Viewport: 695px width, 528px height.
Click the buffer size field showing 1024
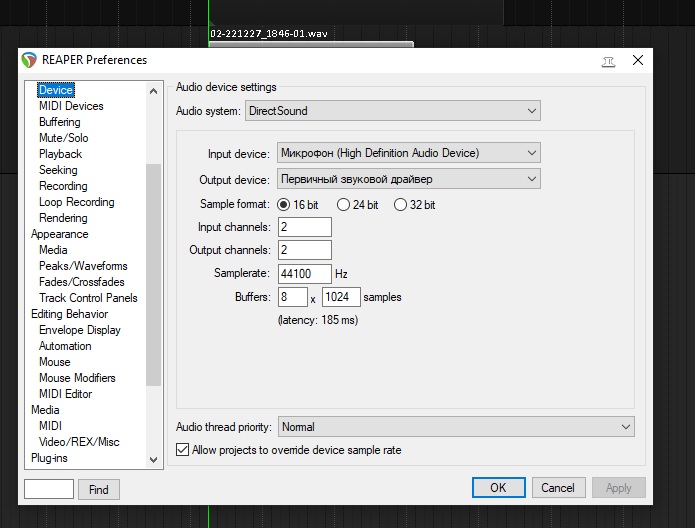[341, 297]
